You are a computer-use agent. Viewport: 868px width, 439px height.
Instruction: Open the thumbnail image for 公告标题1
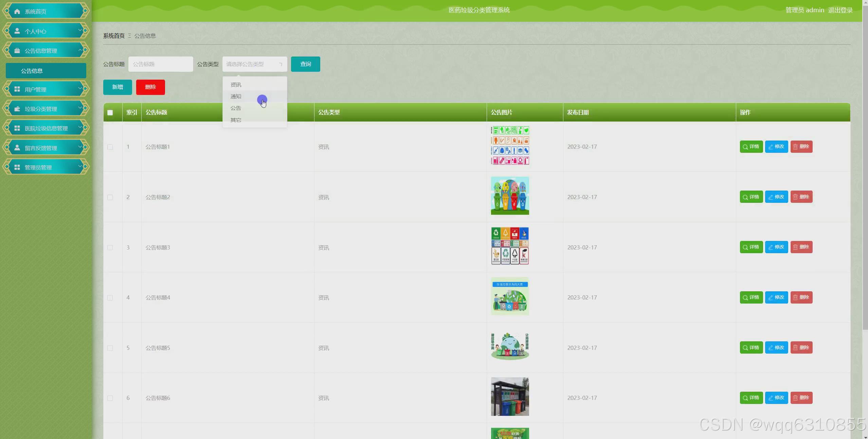pos(510,146)
